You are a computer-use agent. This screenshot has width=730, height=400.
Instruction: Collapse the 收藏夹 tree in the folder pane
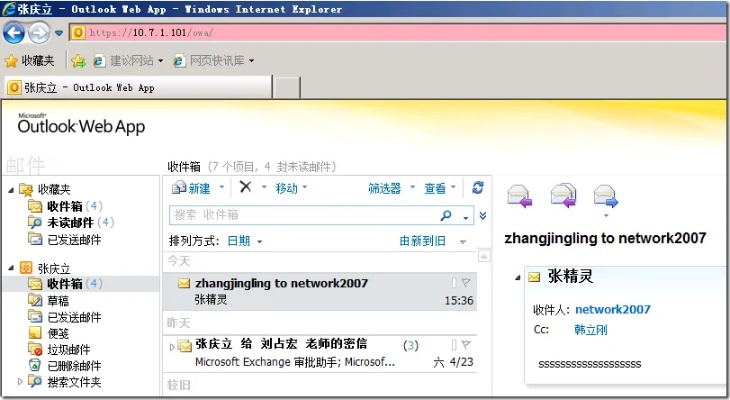pyautogui.click(x=11, y=190)
